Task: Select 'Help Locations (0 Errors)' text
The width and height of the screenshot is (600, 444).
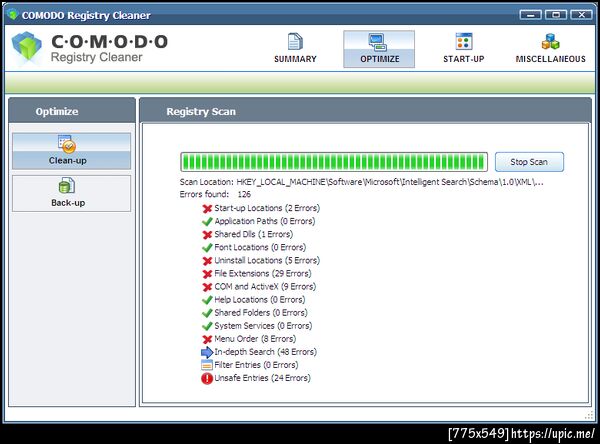Action: pos(260,299)
